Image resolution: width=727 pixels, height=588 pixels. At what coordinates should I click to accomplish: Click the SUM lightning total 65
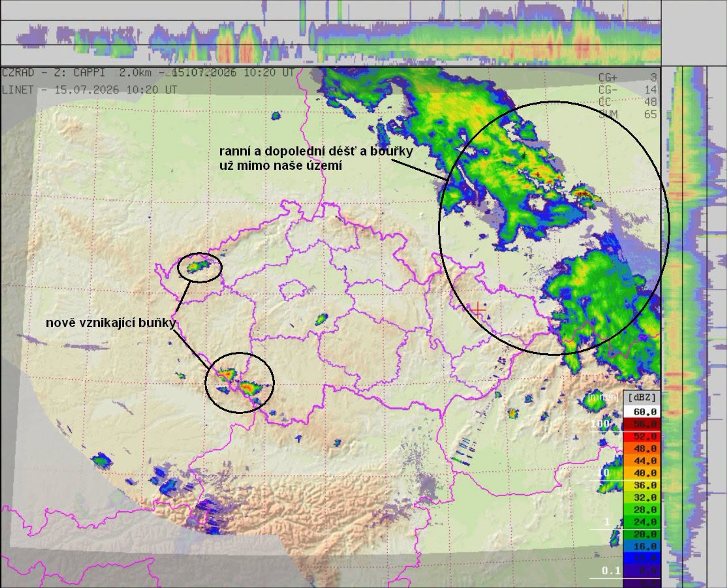pyautogui.click(x=650, y=115)
